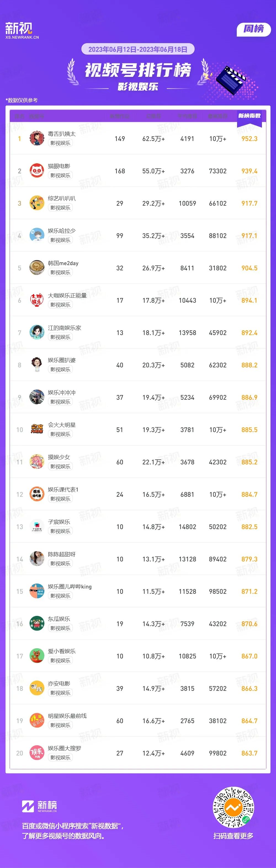Click the 韩国me2day coffee avatar
The width and height of the screenshot is (276, 868).
pos(37,268)
